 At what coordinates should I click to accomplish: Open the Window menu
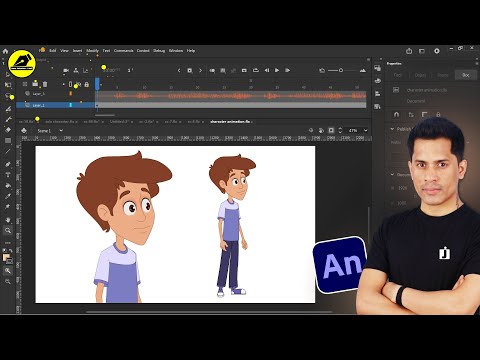pyautogui.click(x=176, y=51)
